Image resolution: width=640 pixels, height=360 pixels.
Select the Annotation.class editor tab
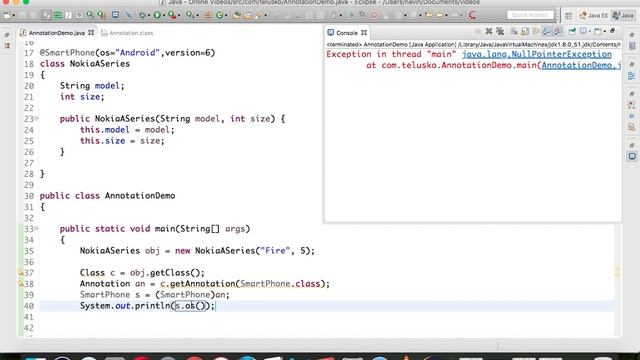[127, 33]
